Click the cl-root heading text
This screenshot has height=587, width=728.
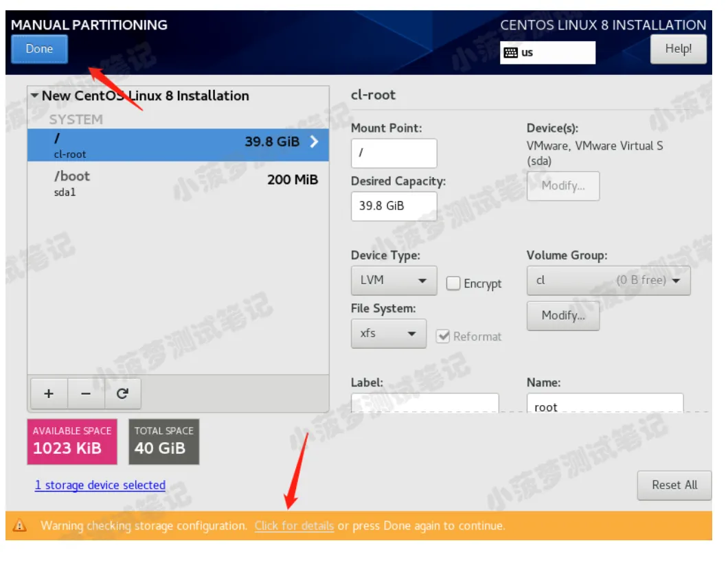tap(374, 95)
